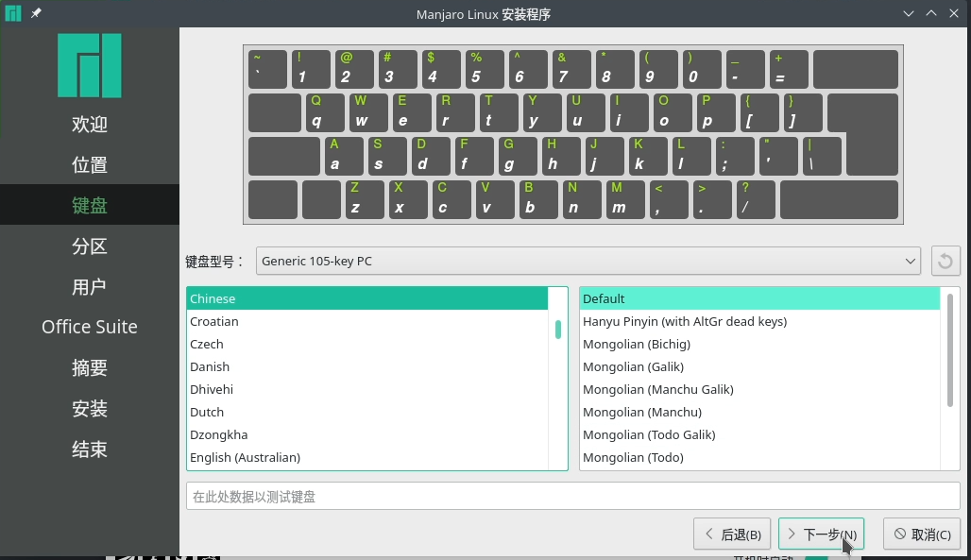Select Mongolian (Todo Galik) variant
971x560 pixels.
click(759, 434)
